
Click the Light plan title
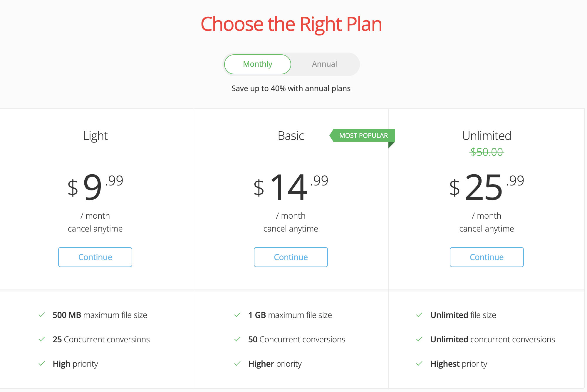pyautogui.click(x=95, y=136)
